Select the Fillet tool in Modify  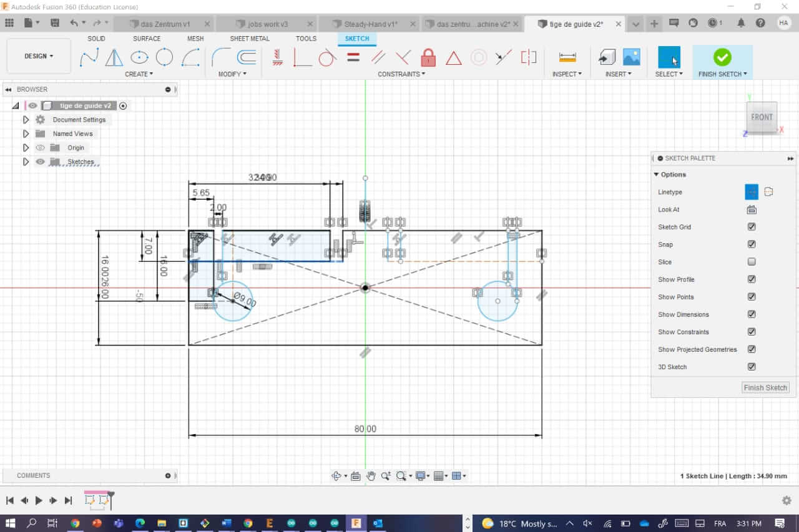221,57
